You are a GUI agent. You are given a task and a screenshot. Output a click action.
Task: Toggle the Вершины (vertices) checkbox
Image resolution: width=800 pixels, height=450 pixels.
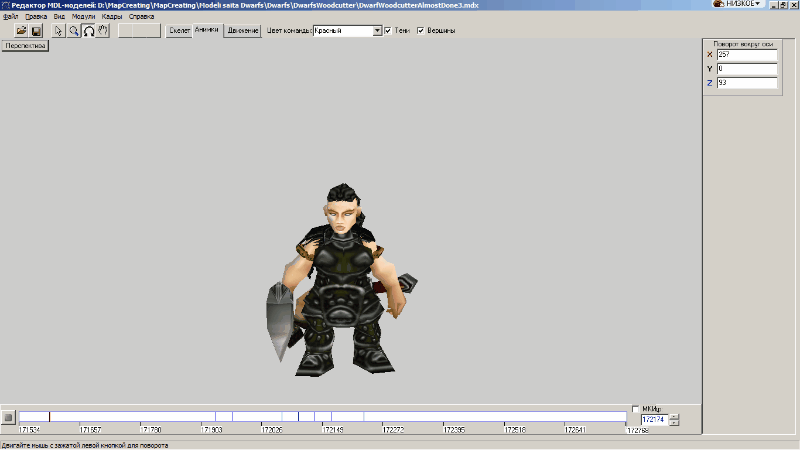tap(420, 31)
